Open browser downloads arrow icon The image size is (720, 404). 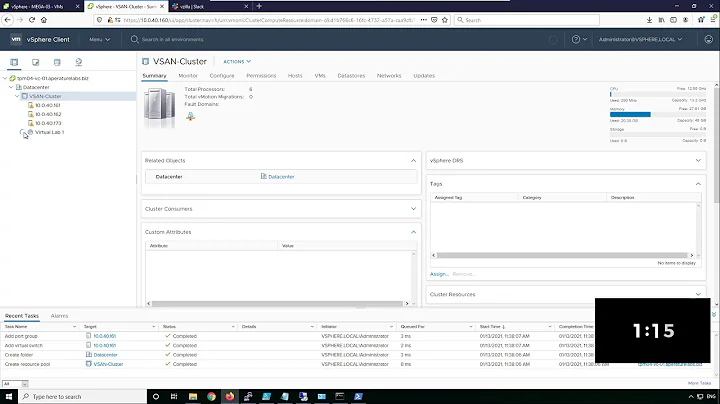[649, 20]
